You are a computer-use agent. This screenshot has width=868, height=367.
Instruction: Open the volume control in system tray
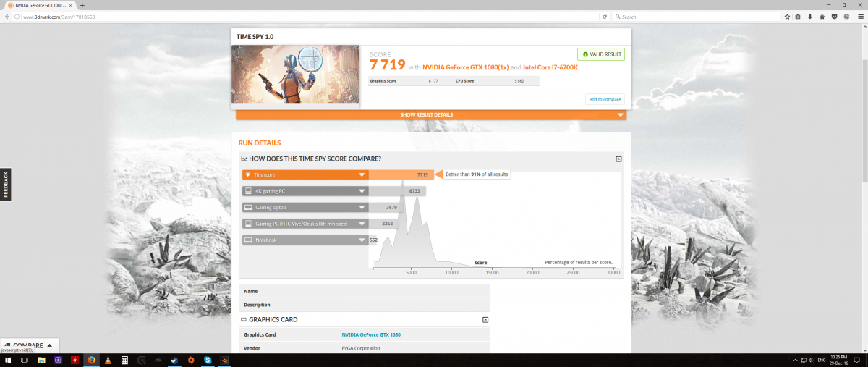pyautogui.click(x=810, y=360)
